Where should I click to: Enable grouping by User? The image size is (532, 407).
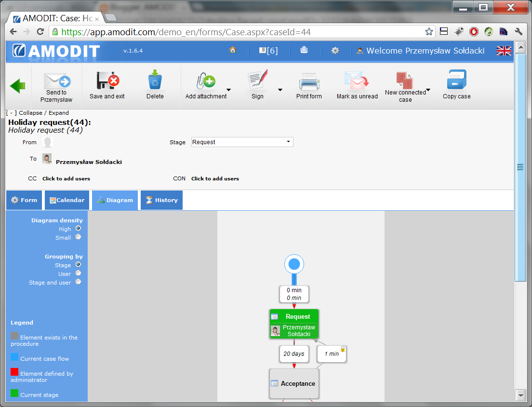78,273
